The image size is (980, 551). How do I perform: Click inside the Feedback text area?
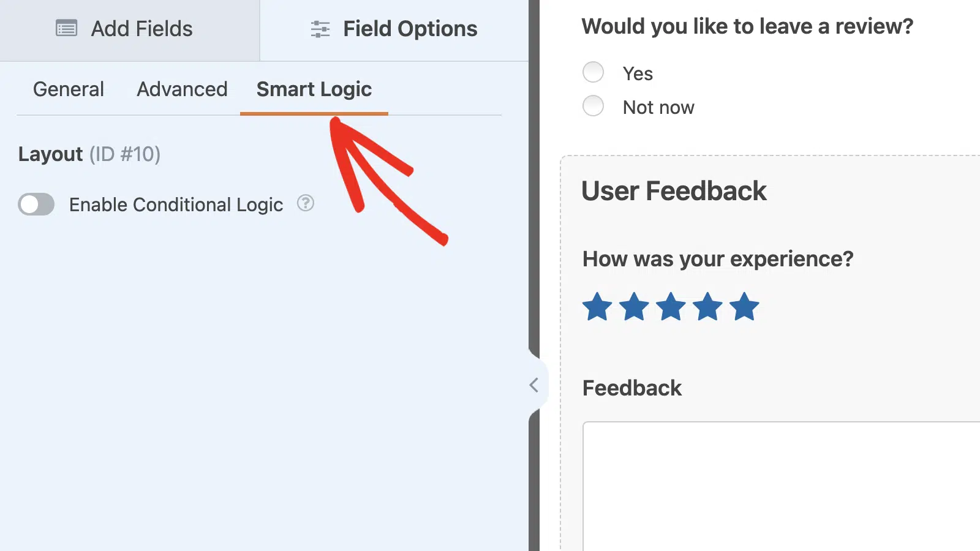click(x=782, y=486)
